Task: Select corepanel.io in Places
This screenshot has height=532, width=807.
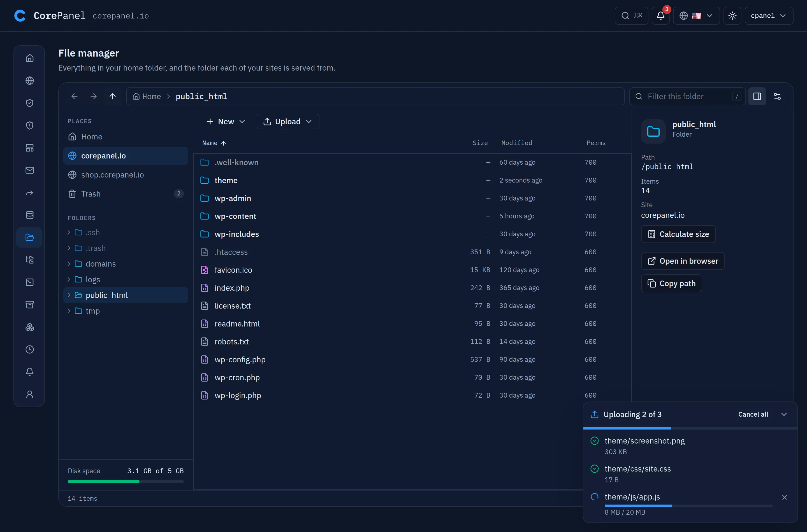Action: (126, 156)
